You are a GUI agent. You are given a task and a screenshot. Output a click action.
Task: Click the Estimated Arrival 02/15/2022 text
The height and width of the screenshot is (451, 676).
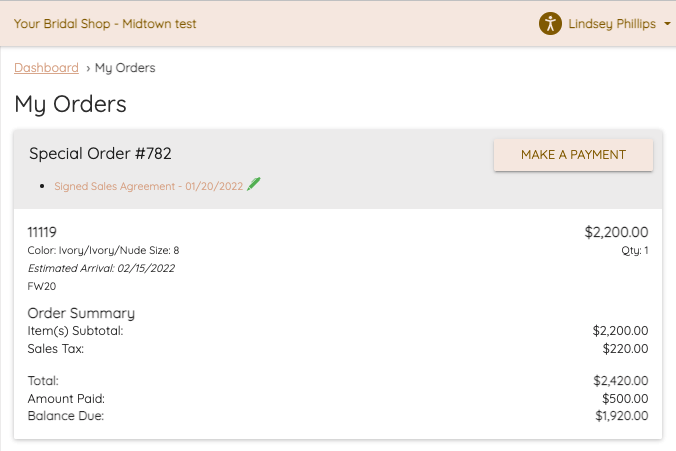[x=101, y=268]
